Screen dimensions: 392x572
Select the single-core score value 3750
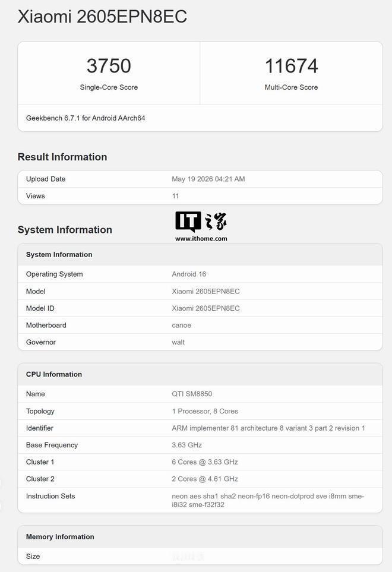point(109,66)
